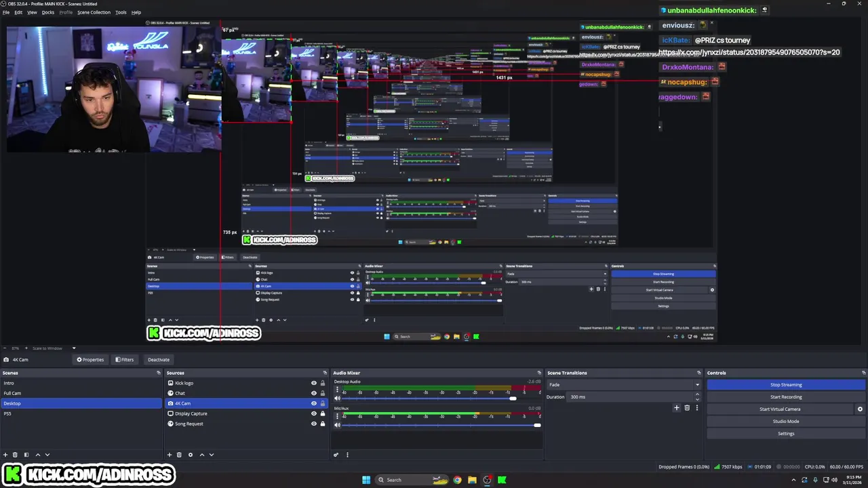
Task: Add a new scene with plus icon
Action: click(5, 455)
